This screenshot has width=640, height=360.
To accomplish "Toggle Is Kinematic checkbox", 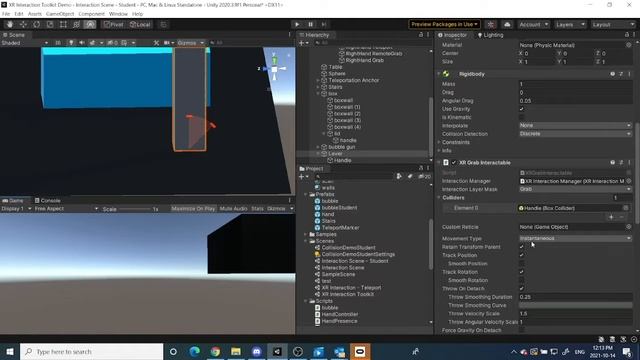I will coord(521,117).
